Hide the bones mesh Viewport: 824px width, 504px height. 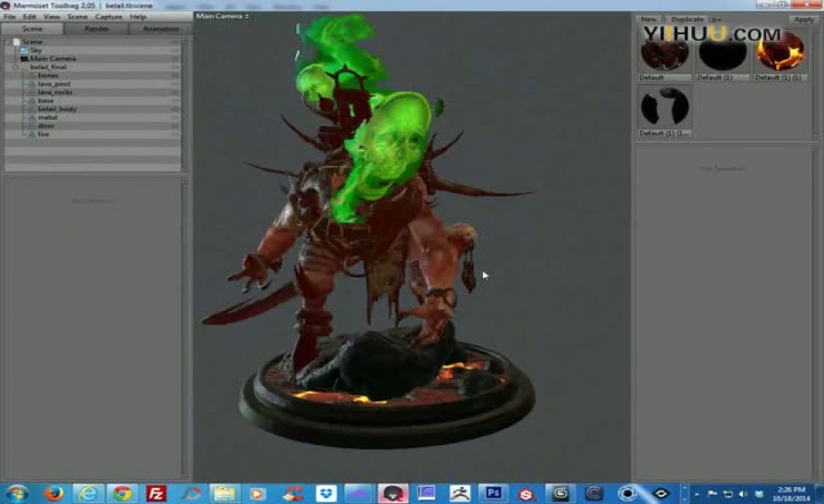(175, 76)
